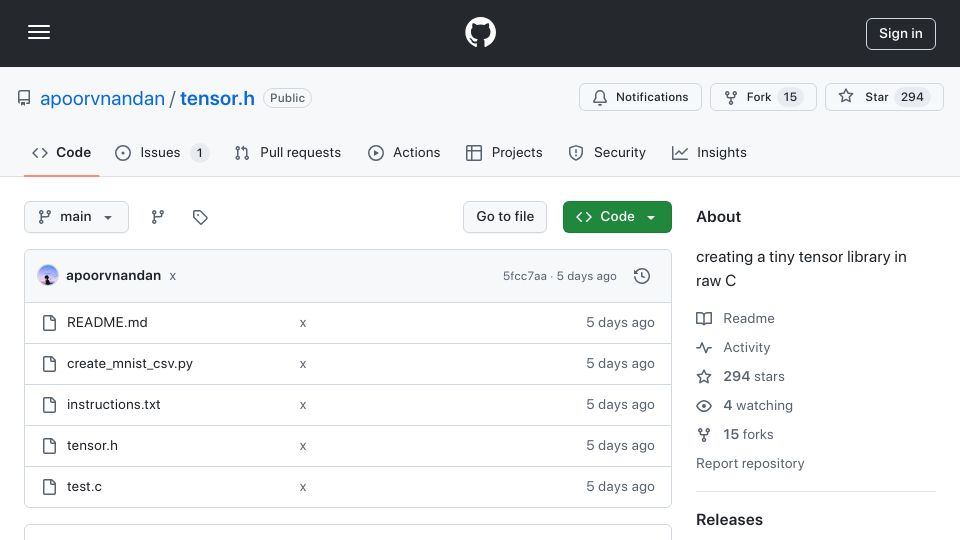This screenshot has height=540, width=960.
Task: Open commit 5fcc7aa link
Action: (525, 276)
